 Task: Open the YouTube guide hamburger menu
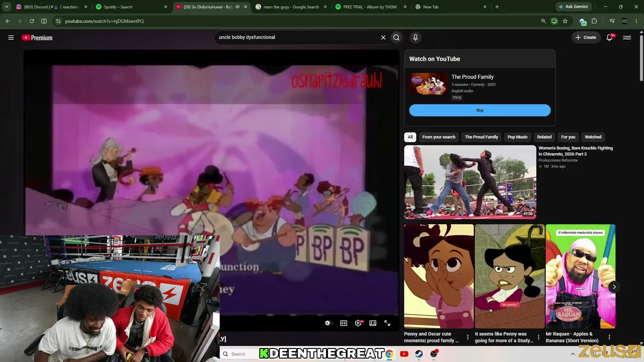pos(11,38)
